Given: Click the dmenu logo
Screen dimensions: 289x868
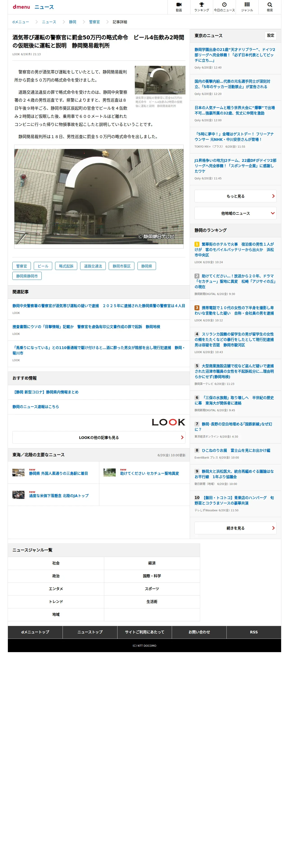Looking at the screenshot, I should click(x=21, y=7).
